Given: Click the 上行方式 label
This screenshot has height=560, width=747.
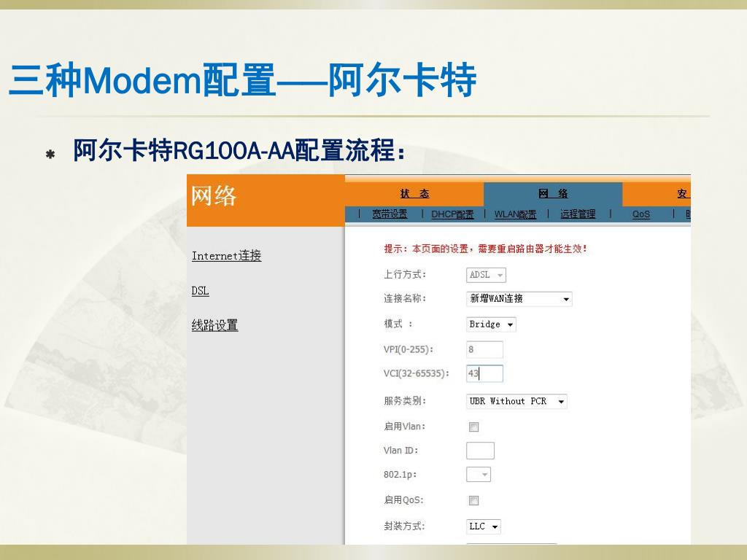Looking at the screenshot, I should 405,274.
